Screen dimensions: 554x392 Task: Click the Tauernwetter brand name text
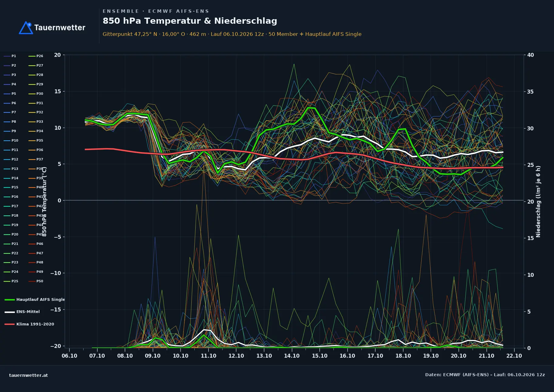coord(60,28)
